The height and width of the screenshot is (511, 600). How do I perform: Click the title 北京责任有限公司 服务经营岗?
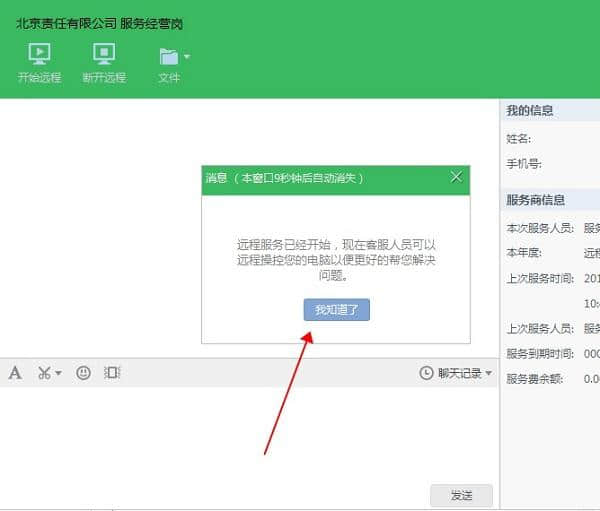(x=99, y=24)
